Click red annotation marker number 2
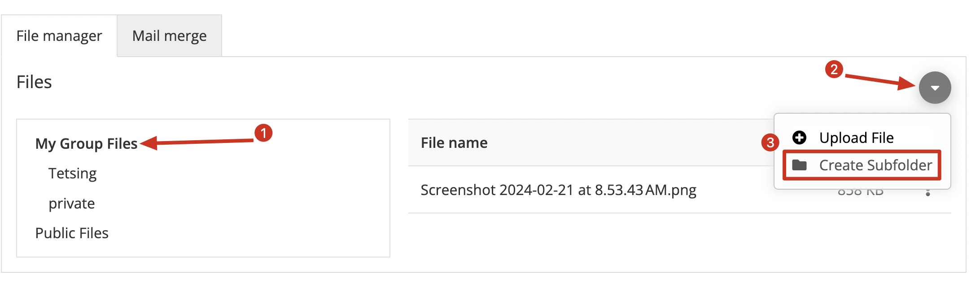 click(x=834, y=69)
